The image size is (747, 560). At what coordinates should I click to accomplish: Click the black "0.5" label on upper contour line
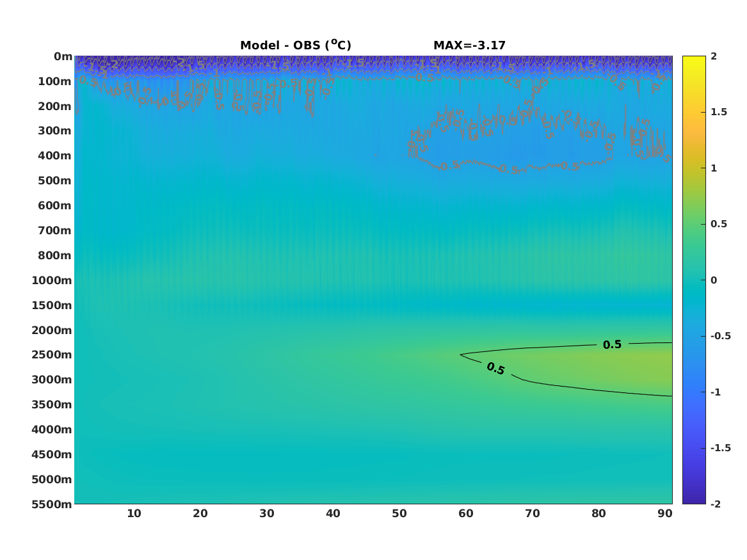point(612,345)
